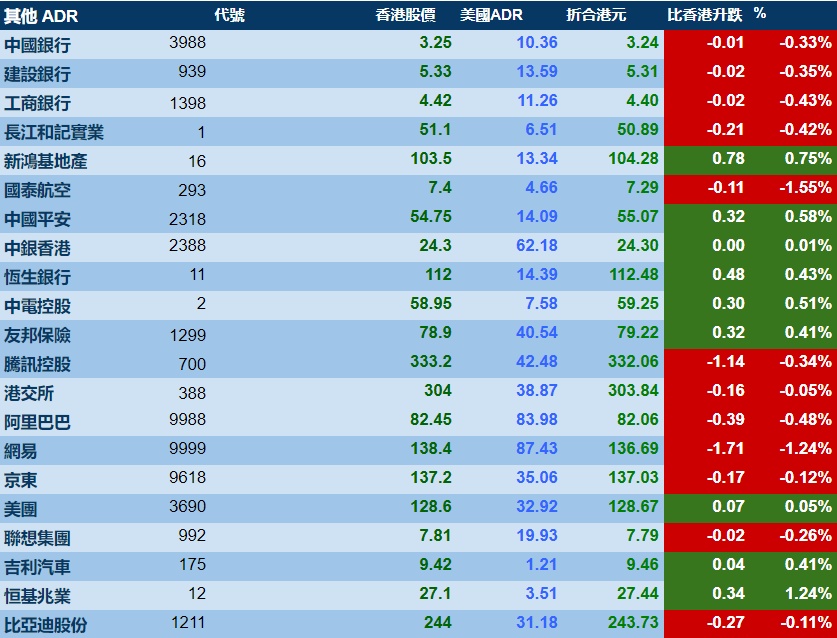The width and height of the screenshot is (837, 638).
Task: Click converted HKD value 104.28
Action: pos(634,159)
